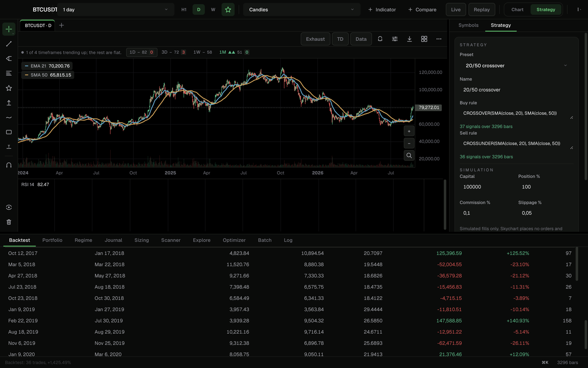Switch to the Regime tab
Image resolution: width=588 pixels, height=368 pixels.
83,240
